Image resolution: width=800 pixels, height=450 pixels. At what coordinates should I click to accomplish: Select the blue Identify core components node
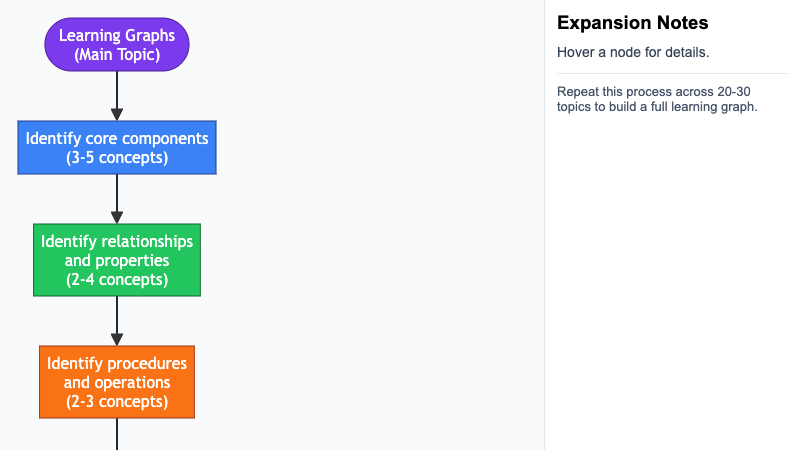tap(117, 147)
